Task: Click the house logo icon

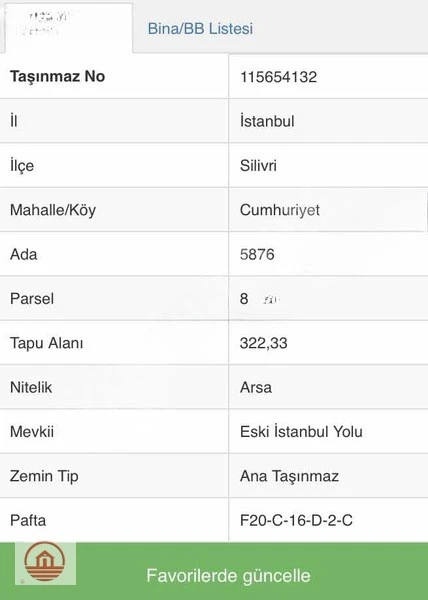Action: point(45,562)
